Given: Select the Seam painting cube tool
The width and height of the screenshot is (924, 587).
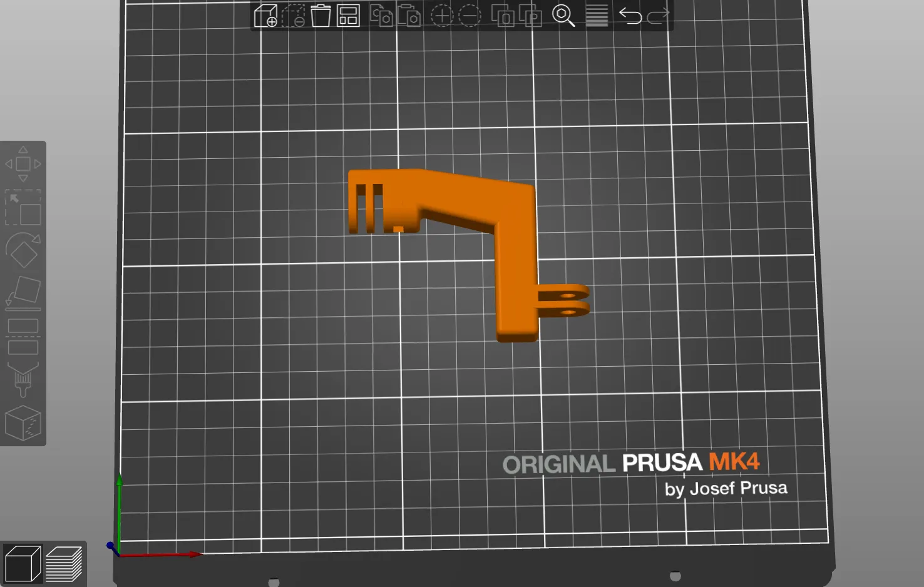Looking at the screenshot, I should 23,423.
